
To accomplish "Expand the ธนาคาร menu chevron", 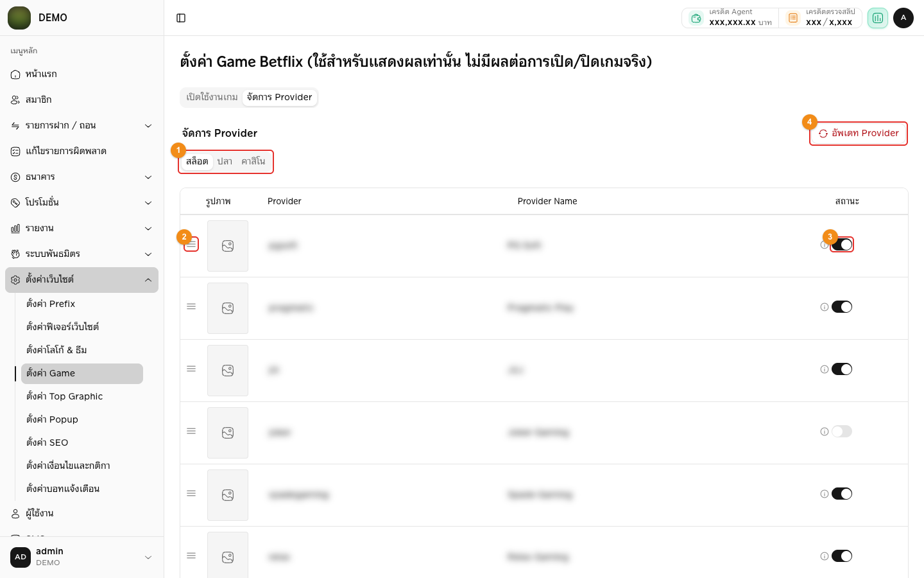I will pos(148,177).
